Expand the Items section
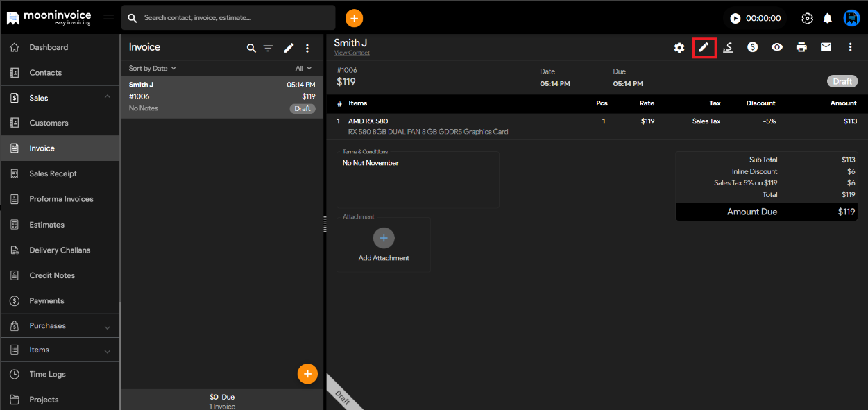The image size is (868, 410). point(60,350)
